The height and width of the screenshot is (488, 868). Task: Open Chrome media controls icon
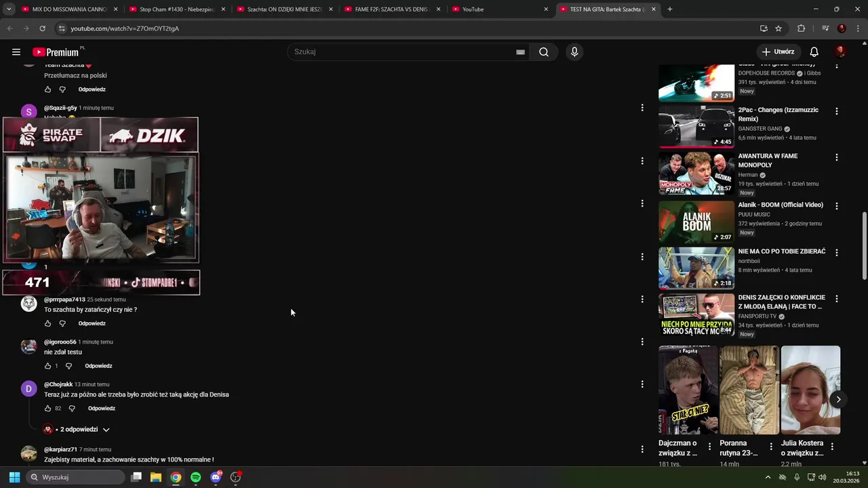coord(825,28)
